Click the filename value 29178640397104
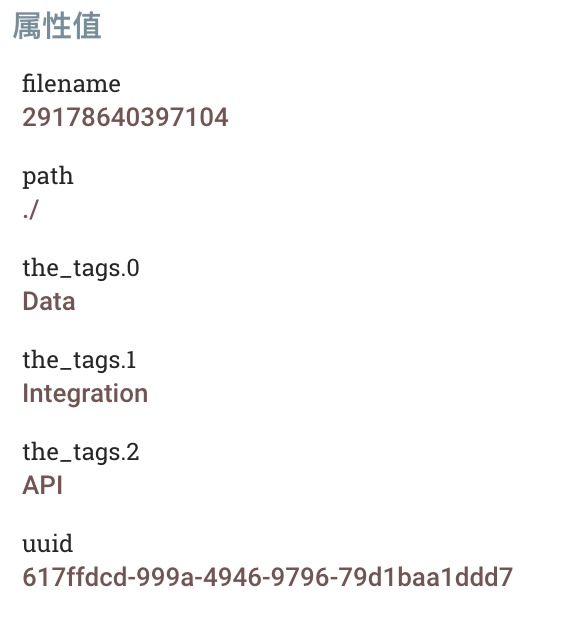Screen dimensions: 576x620 pos(125,117)
